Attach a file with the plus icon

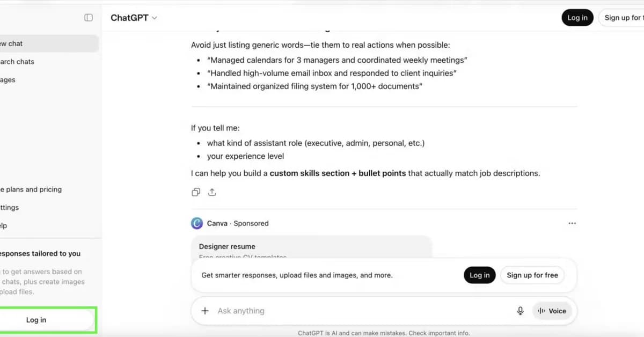click(205, 311)
